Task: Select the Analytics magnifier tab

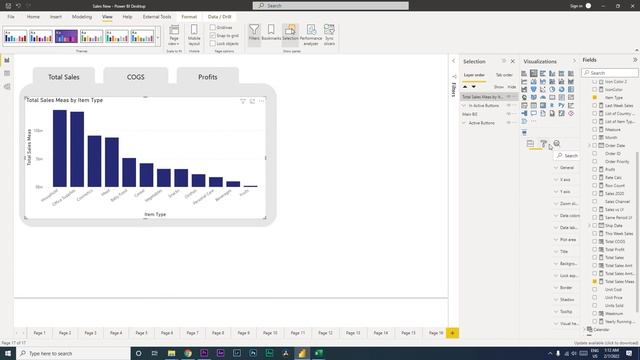Action: 557,143
